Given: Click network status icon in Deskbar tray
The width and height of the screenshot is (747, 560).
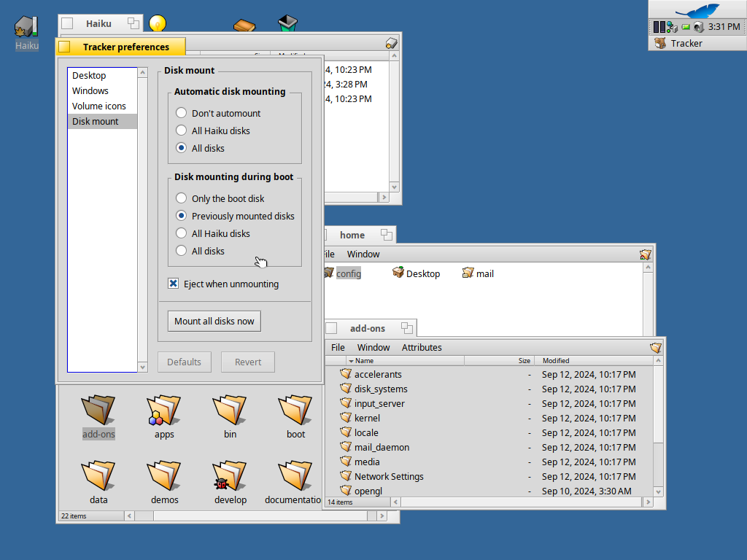Looking at the screenshot, I should point(672,27).
